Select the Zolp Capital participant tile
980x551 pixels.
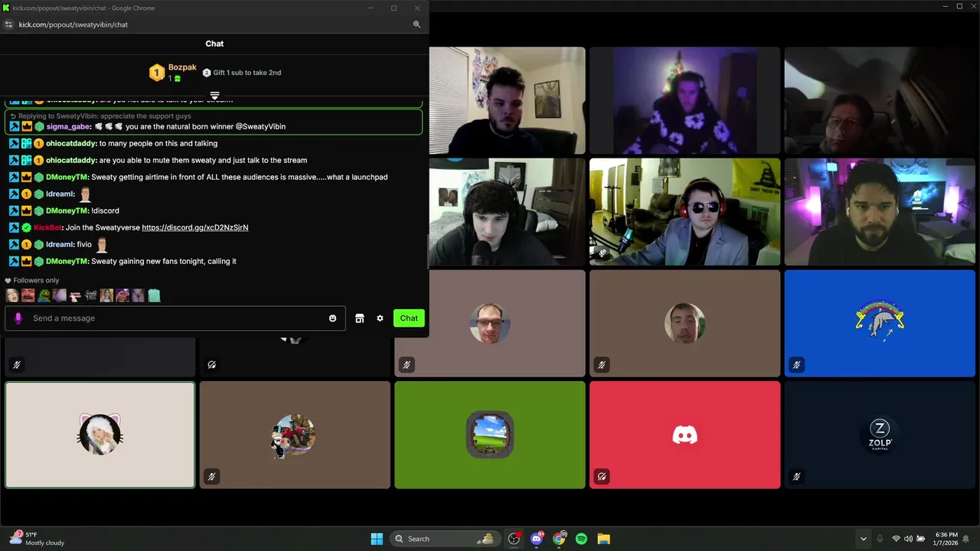pyautogui.click(x=880, y=435)
